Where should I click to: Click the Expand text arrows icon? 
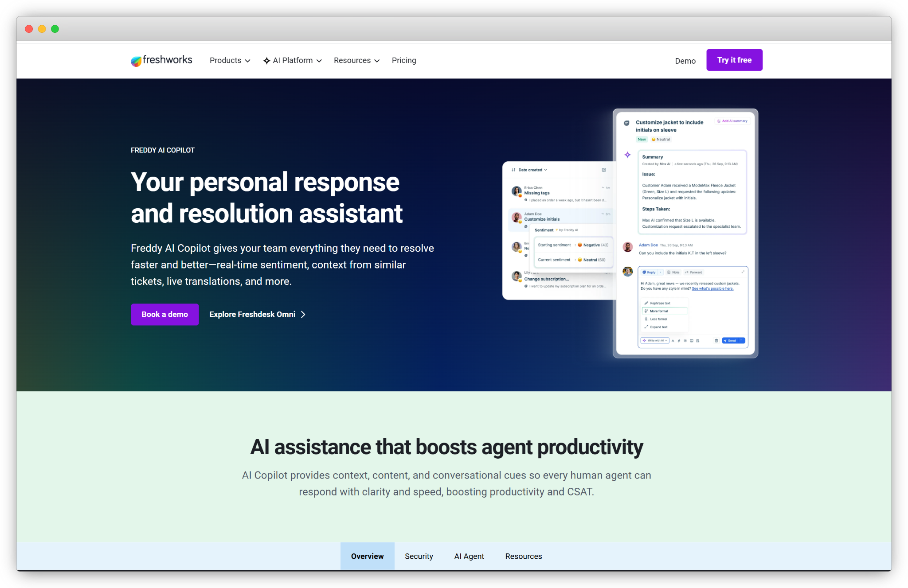coord(646,327)
